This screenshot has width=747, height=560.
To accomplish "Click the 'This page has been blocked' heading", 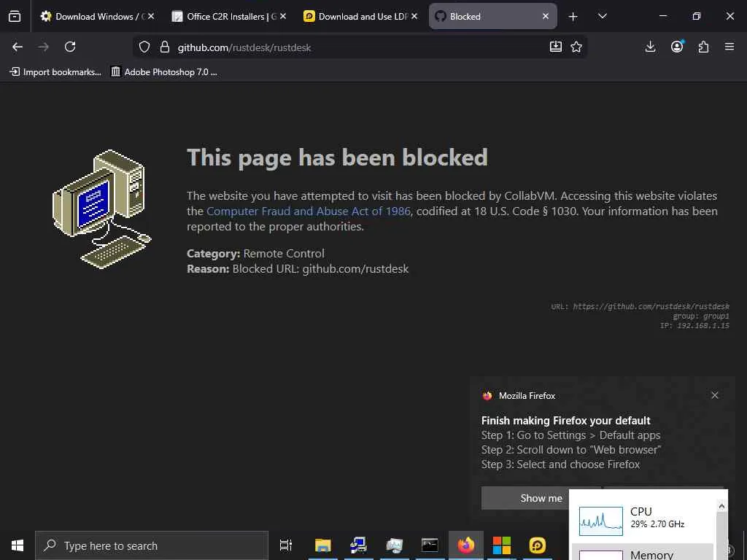I will pyautogui.click(x=337, y=157).
